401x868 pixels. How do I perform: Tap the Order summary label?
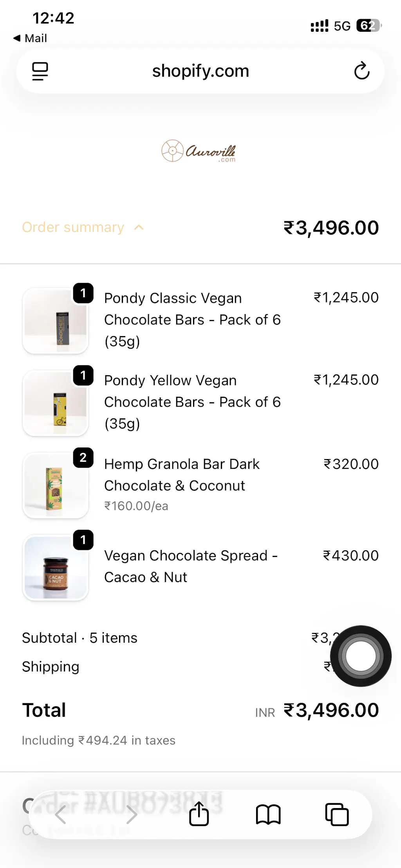pyautogui.click(x=73, y=228)
